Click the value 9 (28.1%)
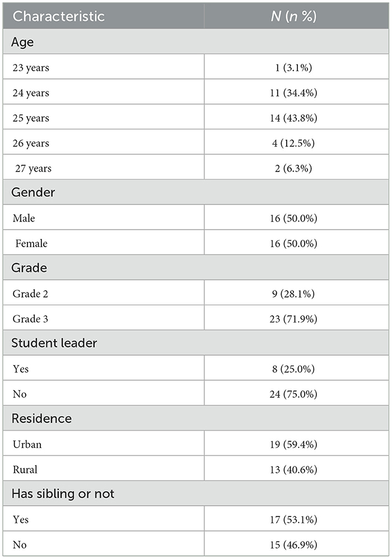 293,293
